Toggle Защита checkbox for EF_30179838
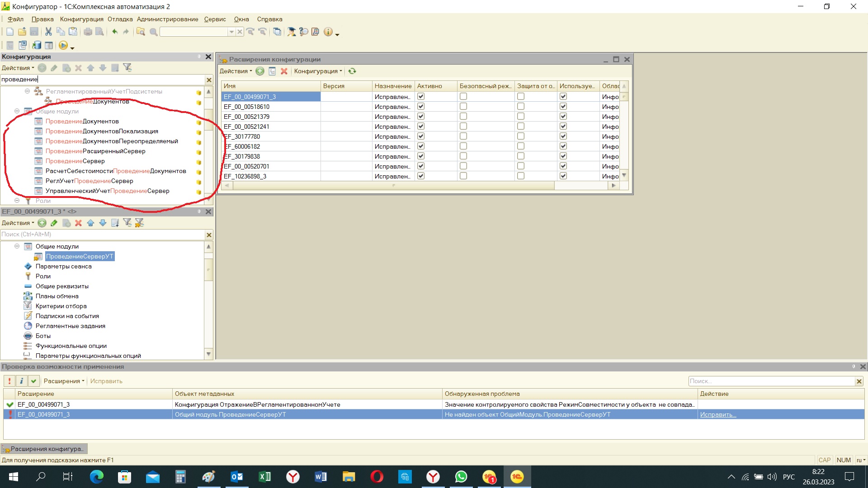This screenshot has width=868, height=488. click(x=521, y=156)
